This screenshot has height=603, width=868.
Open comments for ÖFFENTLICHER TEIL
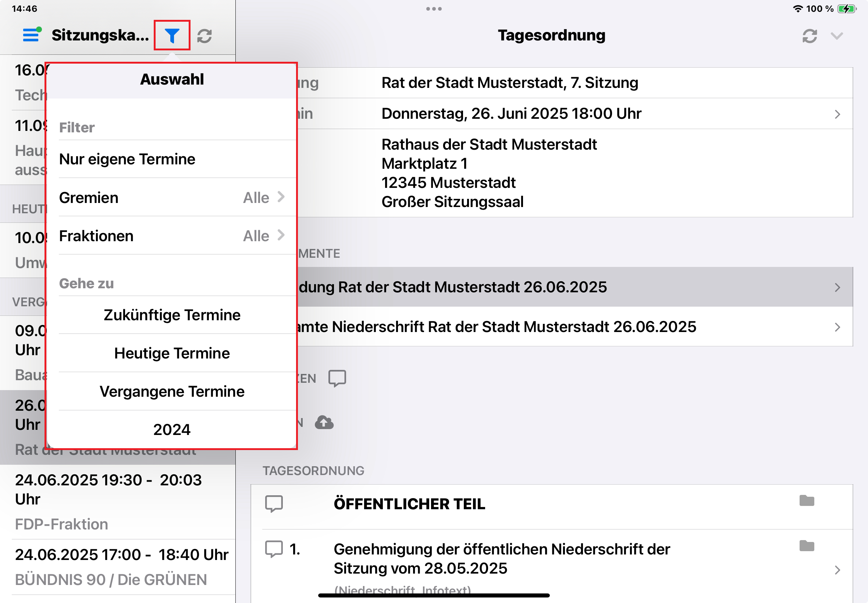coord(274,503)
